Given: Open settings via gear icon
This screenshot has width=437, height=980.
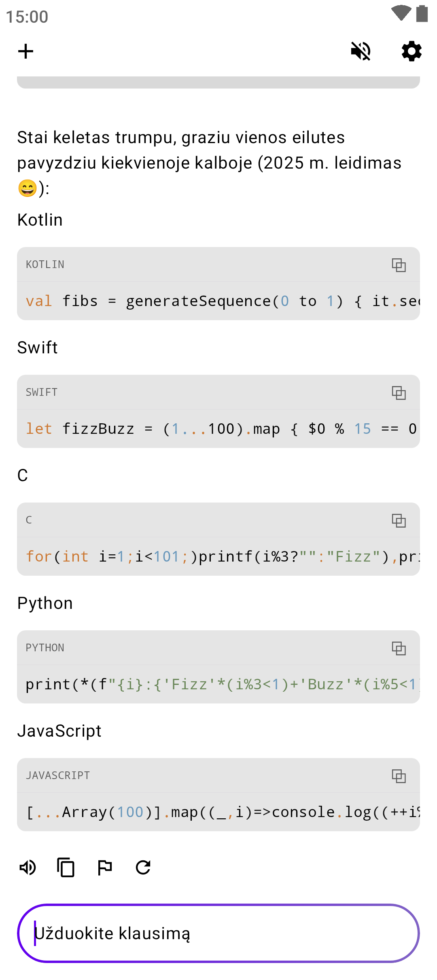Looking at the screenshot, I should tap(412, 51).
